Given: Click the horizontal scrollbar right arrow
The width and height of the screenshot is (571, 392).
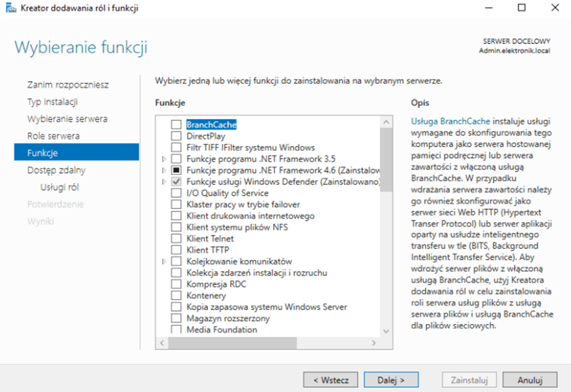Looking at the screenshot, I should [375, 343].
